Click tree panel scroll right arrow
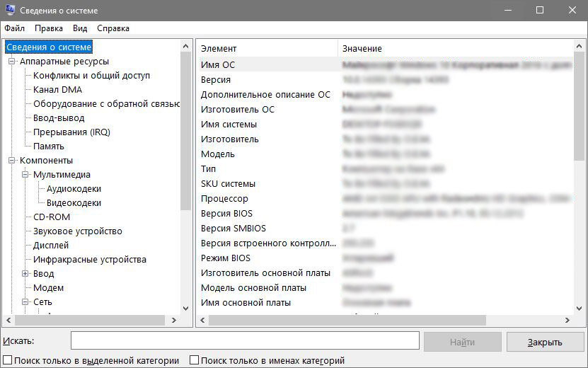The image size is (588, 368). click(173, 321)
